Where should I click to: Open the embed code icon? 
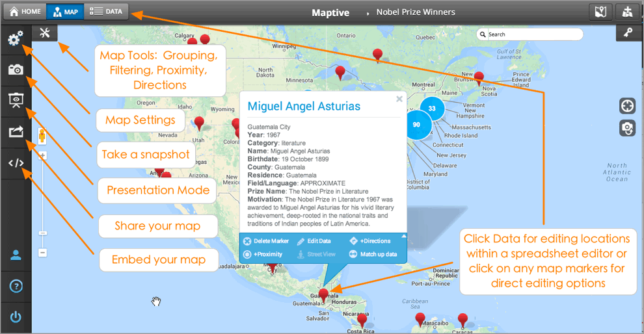16,163
